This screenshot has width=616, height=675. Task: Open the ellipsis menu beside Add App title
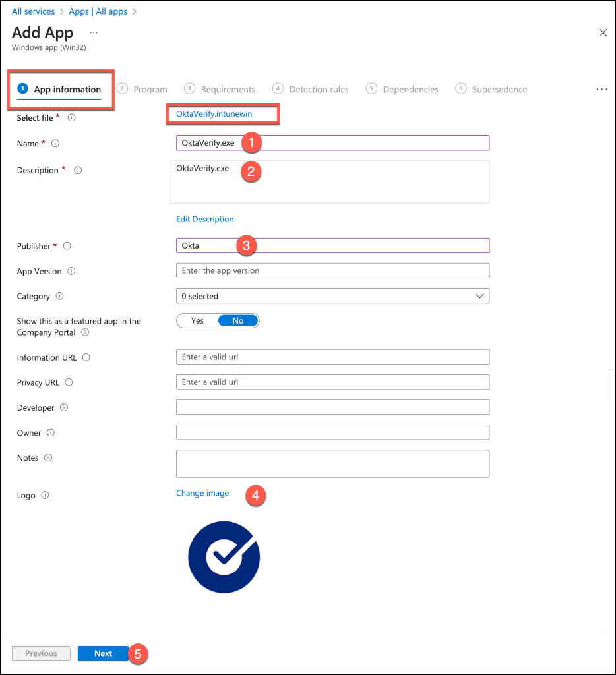[94, 32]
